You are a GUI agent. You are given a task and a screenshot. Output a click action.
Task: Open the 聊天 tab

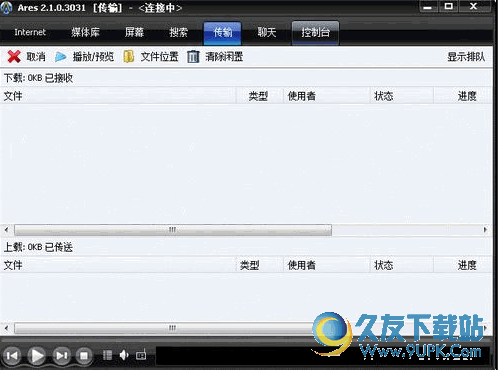267,32
